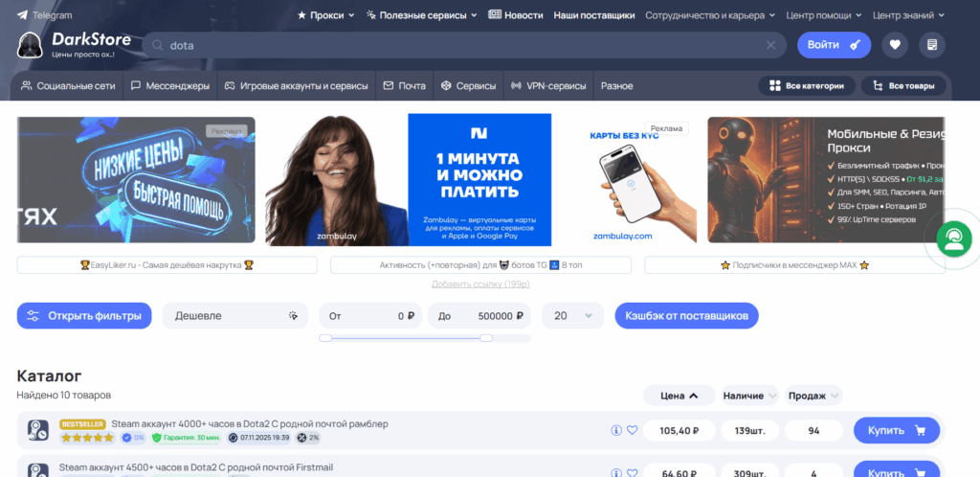Open Steam аккаунт 4500+ часов Firstmail title
The height and width of the screenshot is (477, 980).
196,467
